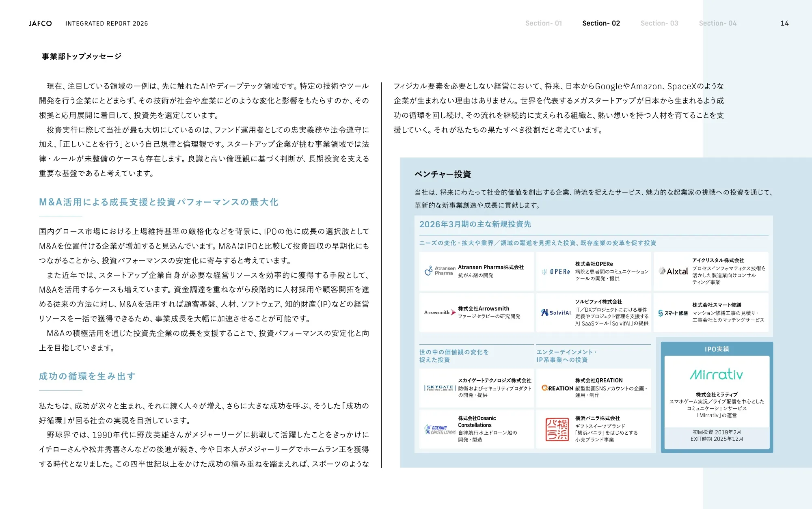This screenshot has height=509, width=812.
Task: Click the Atransen Pharma株式会社 company name
Action: (491, 267)
